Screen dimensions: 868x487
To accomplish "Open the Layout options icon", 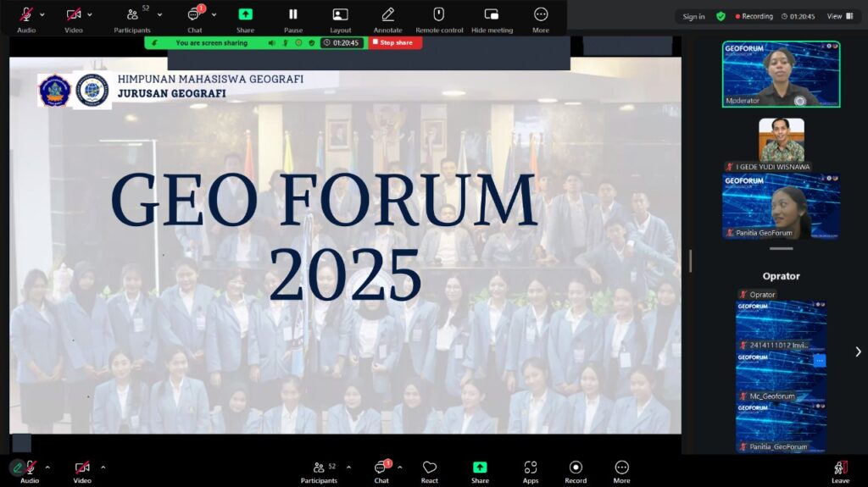I will [x=340, y=14].
